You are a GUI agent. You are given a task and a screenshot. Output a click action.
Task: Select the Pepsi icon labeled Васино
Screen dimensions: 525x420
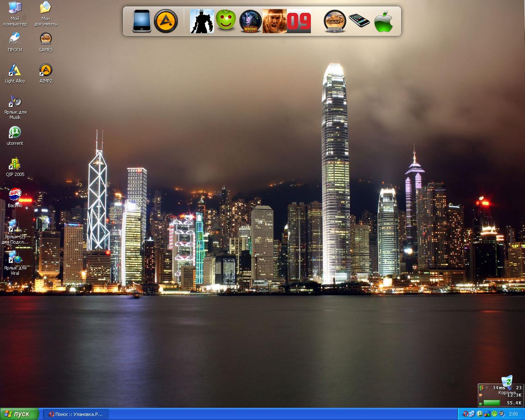click(15, 195)
